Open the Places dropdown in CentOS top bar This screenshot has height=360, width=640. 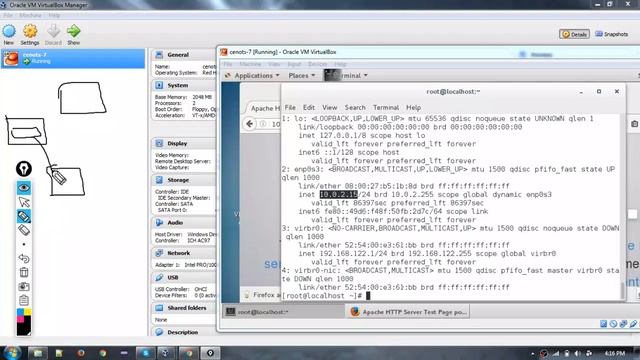(302, 76)
